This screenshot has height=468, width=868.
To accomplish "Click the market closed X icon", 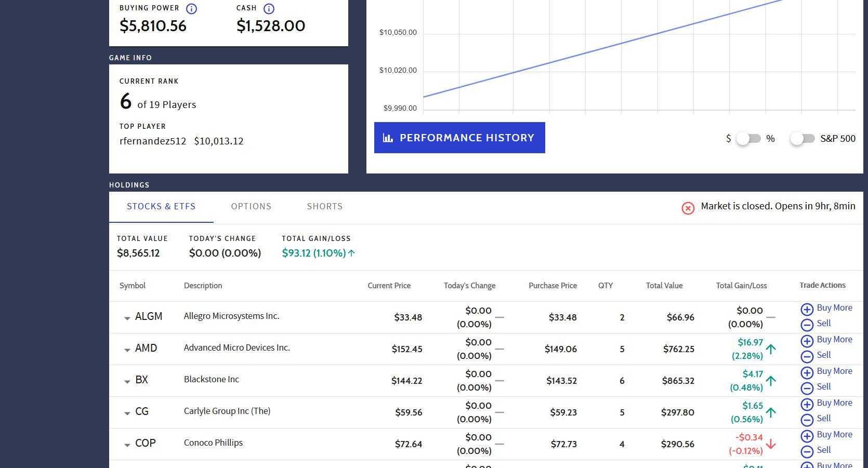I will (688, 208).
